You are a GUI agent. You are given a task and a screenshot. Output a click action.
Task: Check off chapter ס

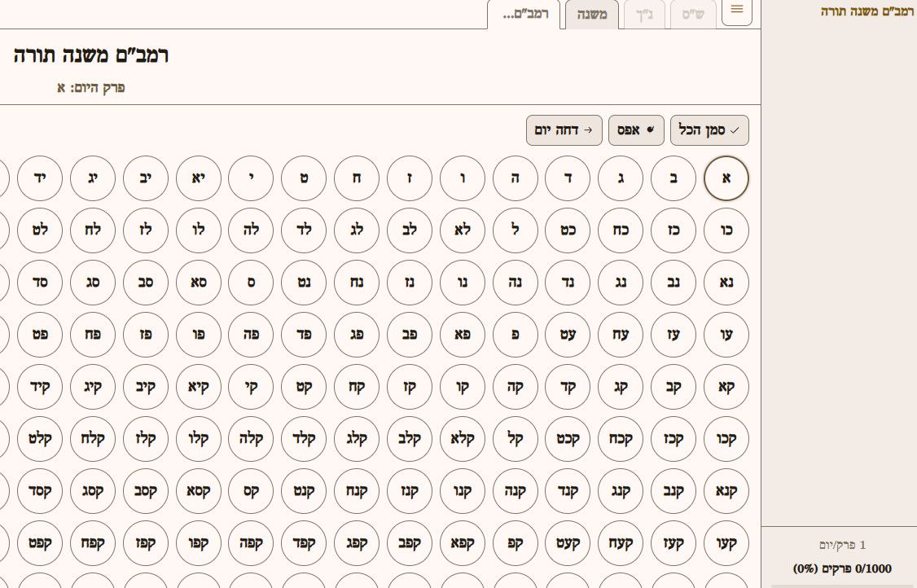coord(251,282)
